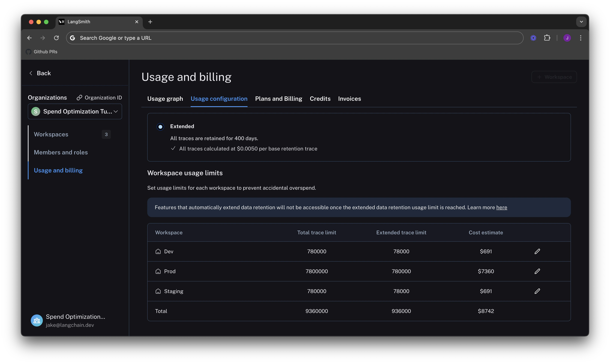Image resolution: width=610 pixels, height=364 pixels.
Task: Switch to the Usage graph tab
Action: 165,99
